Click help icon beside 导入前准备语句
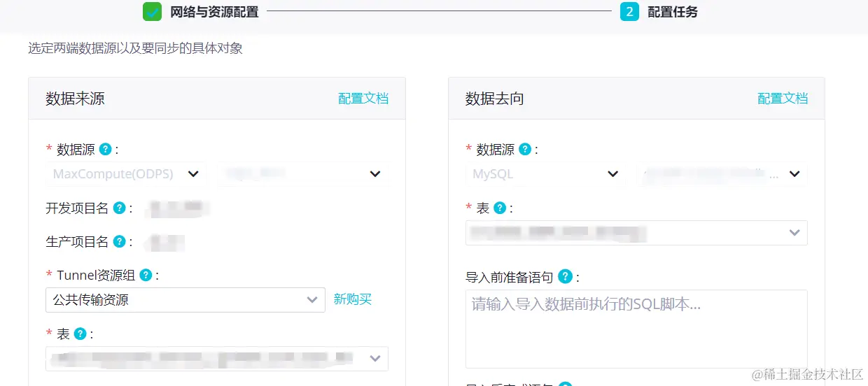Screen dimensions: 868x386 tap(566, 277)
